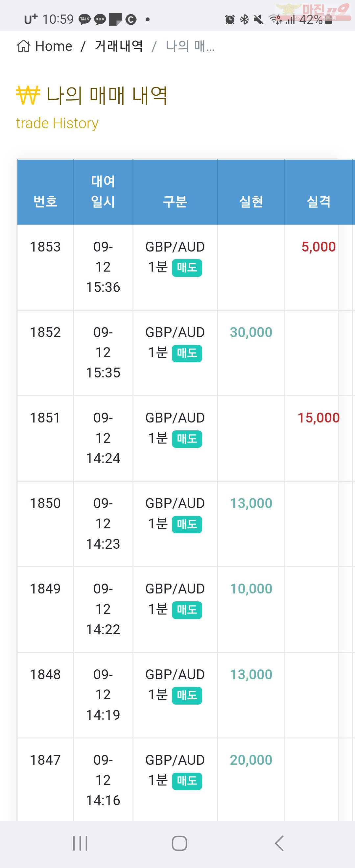Select the 대여 일시 column header
This screenshot has width=355, height=868.
pyautogui.click(x=103, y=192)
